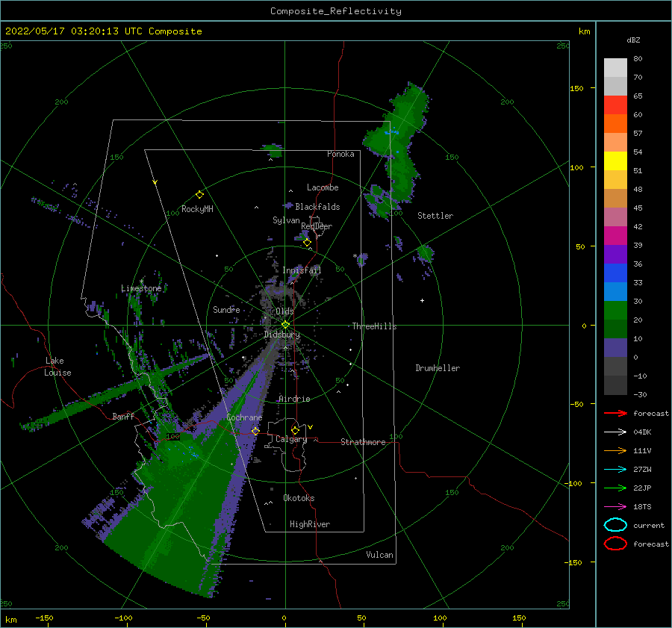Viewport: 672px width, 628px height.
Task: Click the Ponoka town label
Action: click(x=340, y=154)
